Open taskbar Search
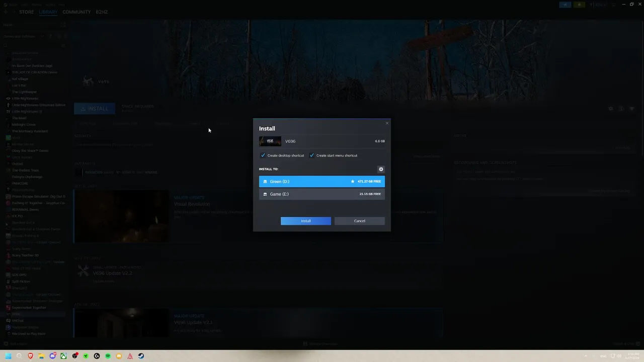Image resolution: width=644 pixels, height=362 pixels. click(x=19, y=356)
